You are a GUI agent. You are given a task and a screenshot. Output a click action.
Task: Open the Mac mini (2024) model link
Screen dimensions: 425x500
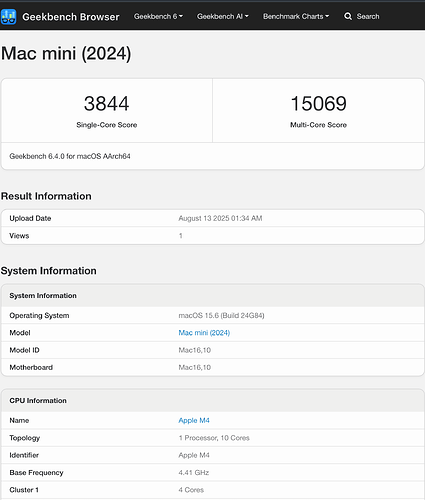coord(204,333)
